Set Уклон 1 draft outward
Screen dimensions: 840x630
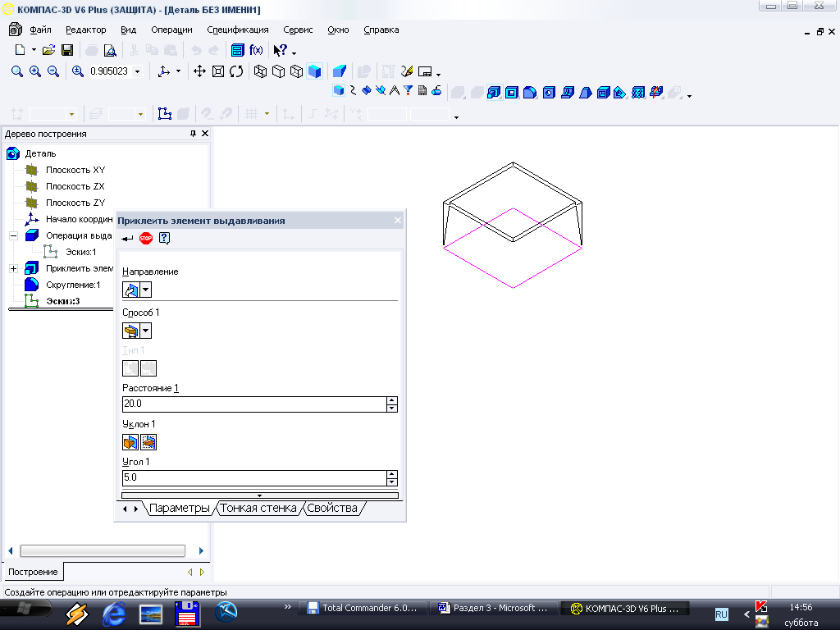point(130,442)
